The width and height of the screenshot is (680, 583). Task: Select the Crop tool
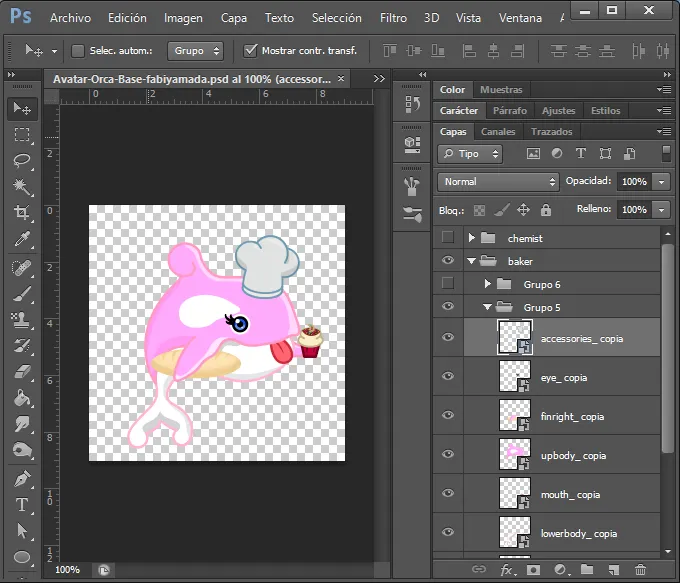tap(22, 213)
